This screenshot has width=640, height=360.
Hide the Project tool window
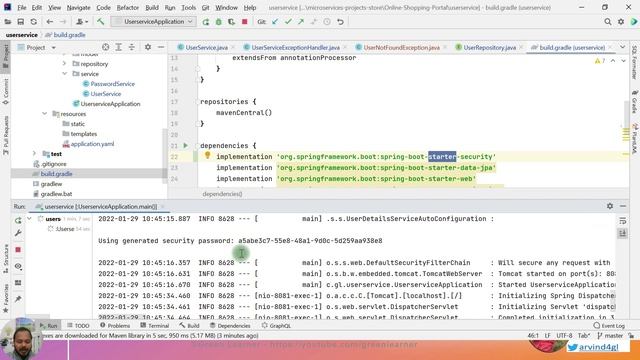point(161,47)
